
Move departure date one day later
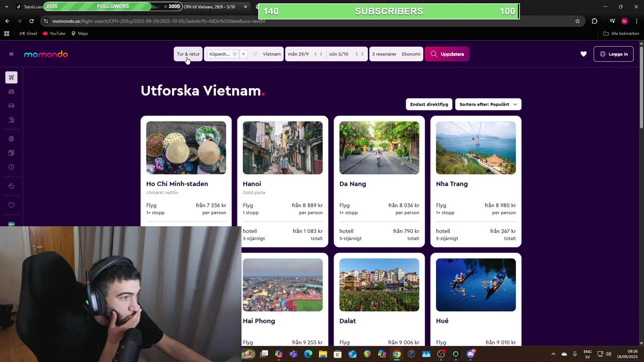click(x=321, y=54)
